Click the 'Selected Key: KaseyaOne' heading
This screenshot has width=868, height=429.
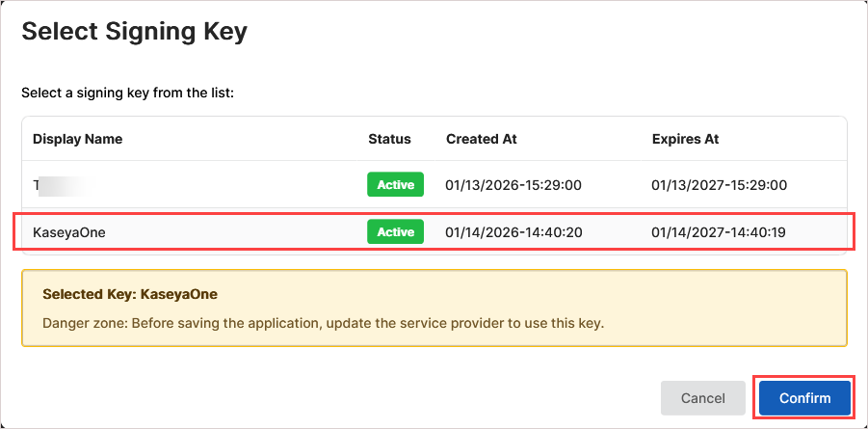(130, 293)
